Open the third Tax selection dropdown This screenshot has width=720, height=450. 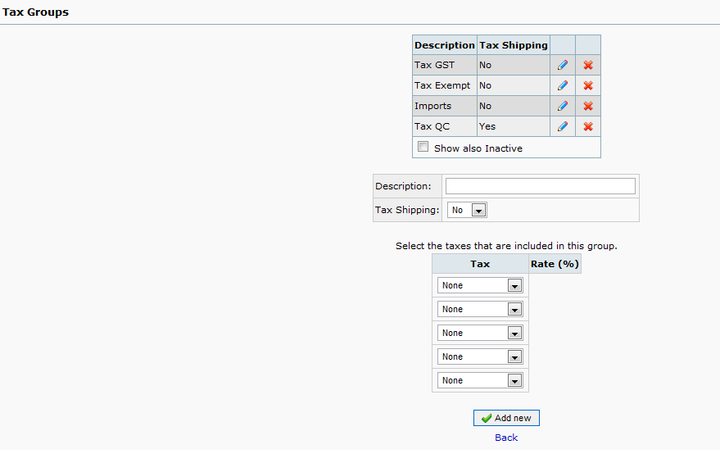480,333
